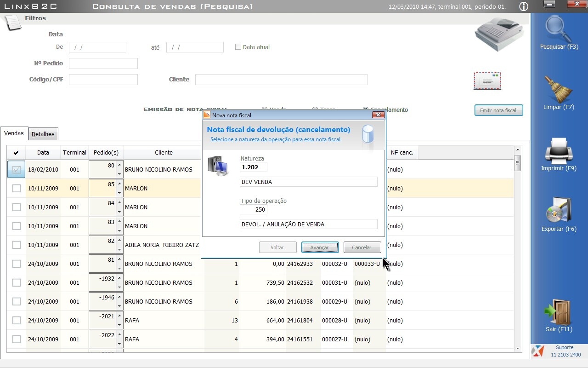Click the envelope mail icon
Image resolution: width=588 pixels, height=368 pixels.
tap(487, 81)
